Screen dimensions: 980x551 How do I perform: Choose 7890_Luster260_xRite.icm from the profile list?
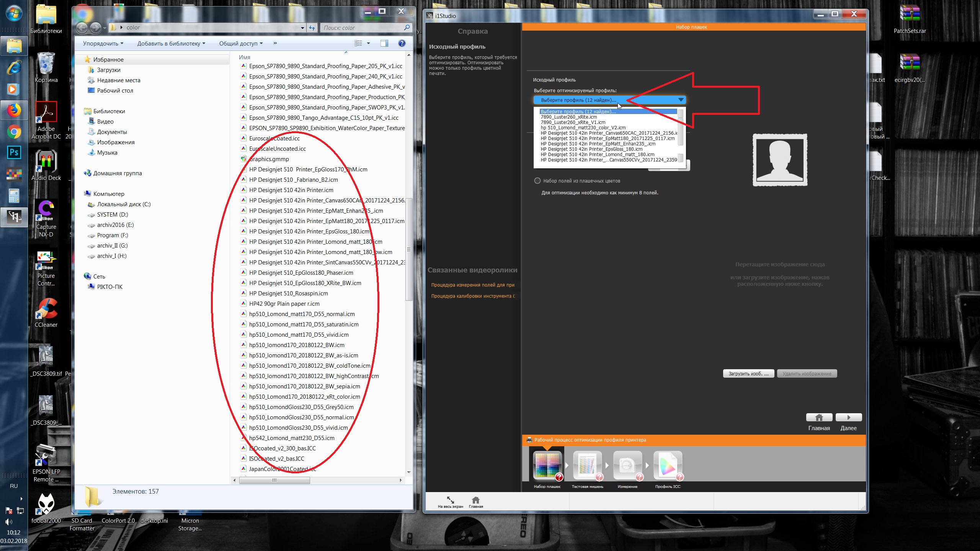569,117
